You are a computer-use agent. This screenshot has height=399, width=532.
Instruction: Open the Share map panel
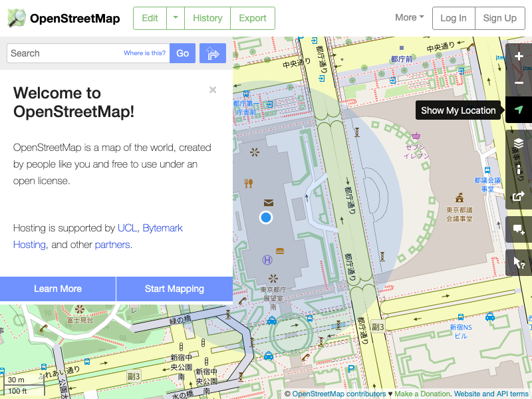(519, 196)
